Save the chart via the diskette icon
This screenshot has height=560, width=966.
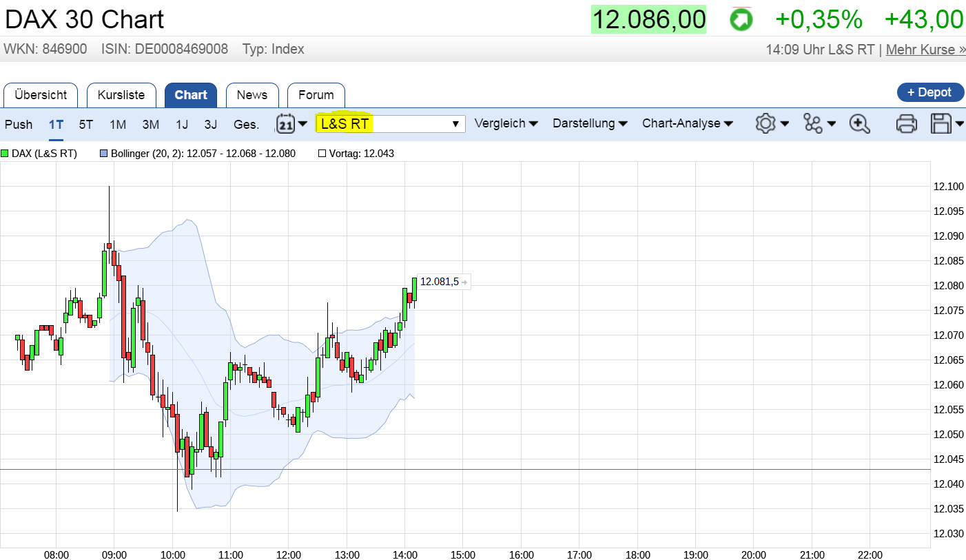tap(941, 123)
